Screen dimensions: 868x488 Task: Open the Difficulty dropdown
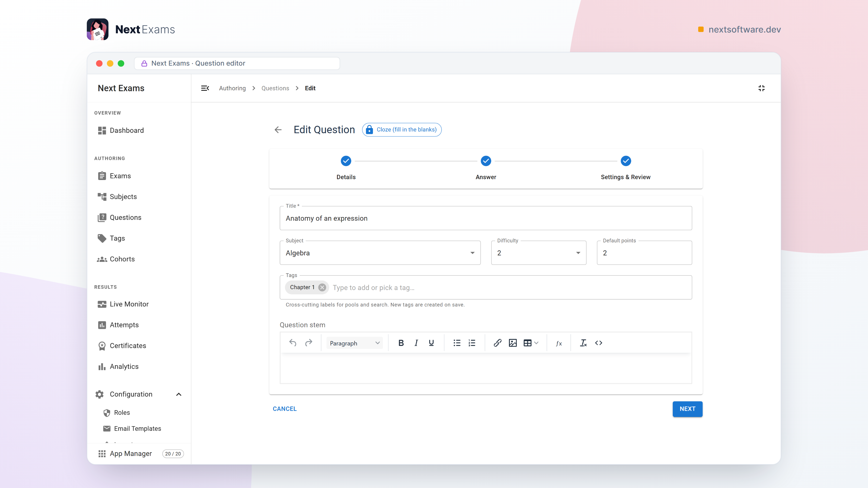(538, 253)
